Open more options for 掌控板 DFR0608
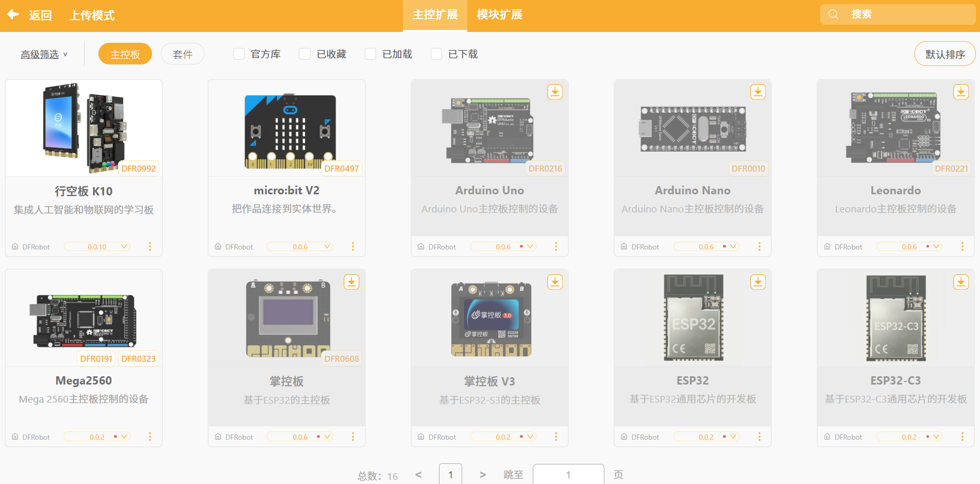The height and width of the screenshot is (484, 980). pos(353,437)
